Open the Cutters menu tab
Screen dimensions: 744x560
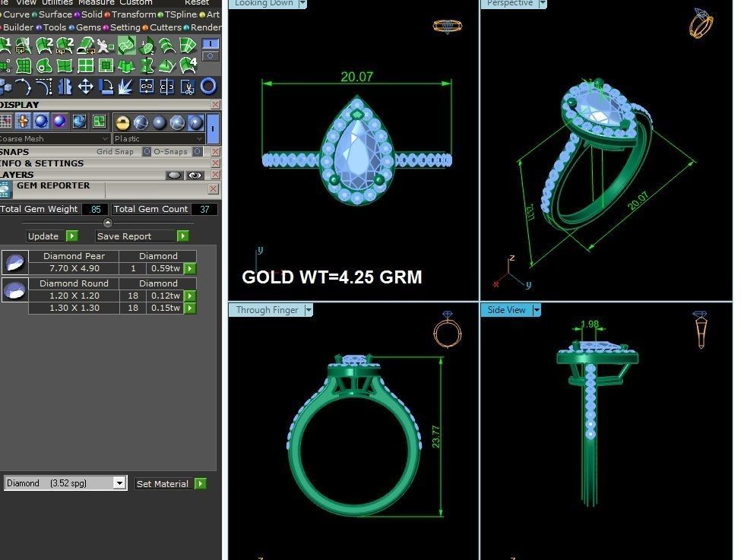click(163, 27)
